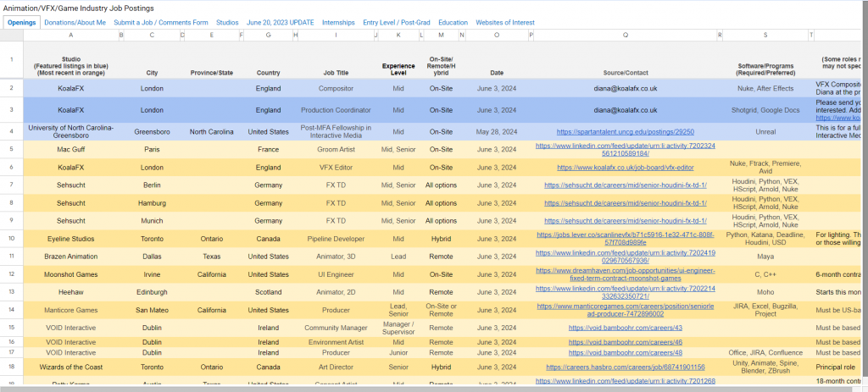The image size is (868, 392).
Task: Open the careers.hasbro.com job link
Action: (625, 367)
